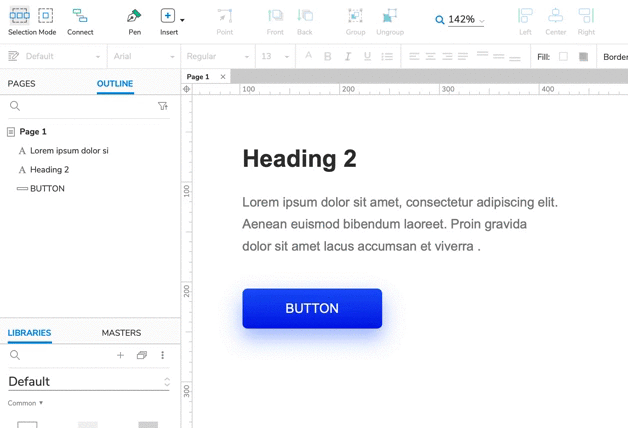Open the Insert dropdown arrow
Screen dimensions: 628x428
(182, 20)
